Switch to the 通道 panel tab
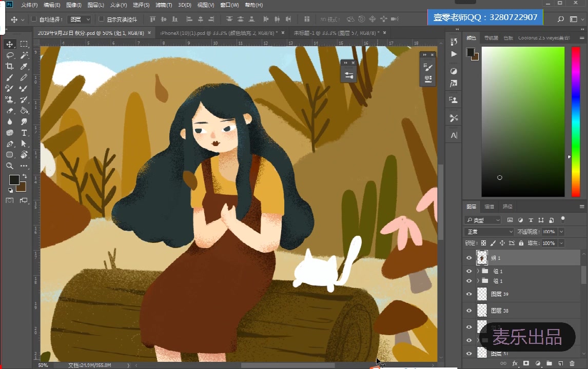The height and width of the screenshot is (369, 588). 488,207
